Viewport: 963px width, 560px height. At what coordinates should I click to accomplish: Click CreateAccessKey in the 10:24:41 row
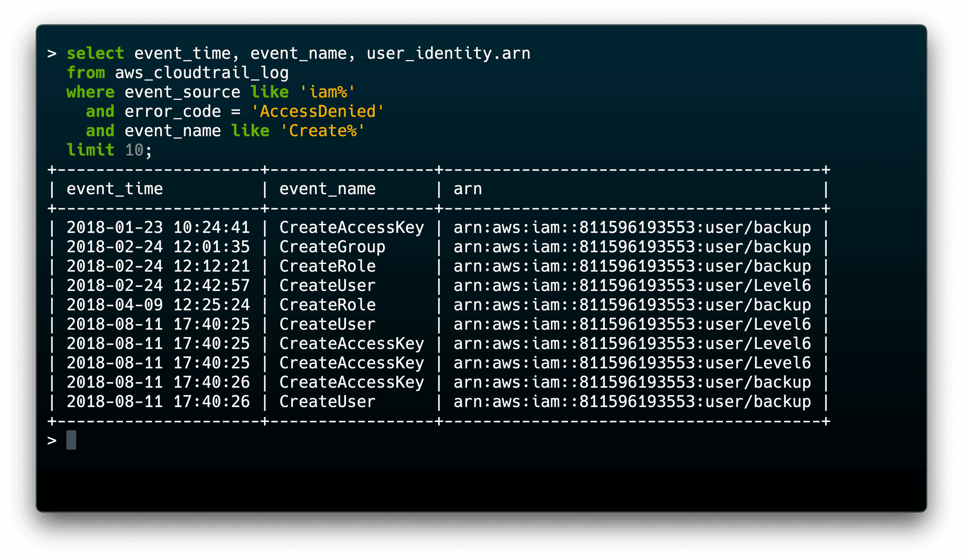coord(352,228)
